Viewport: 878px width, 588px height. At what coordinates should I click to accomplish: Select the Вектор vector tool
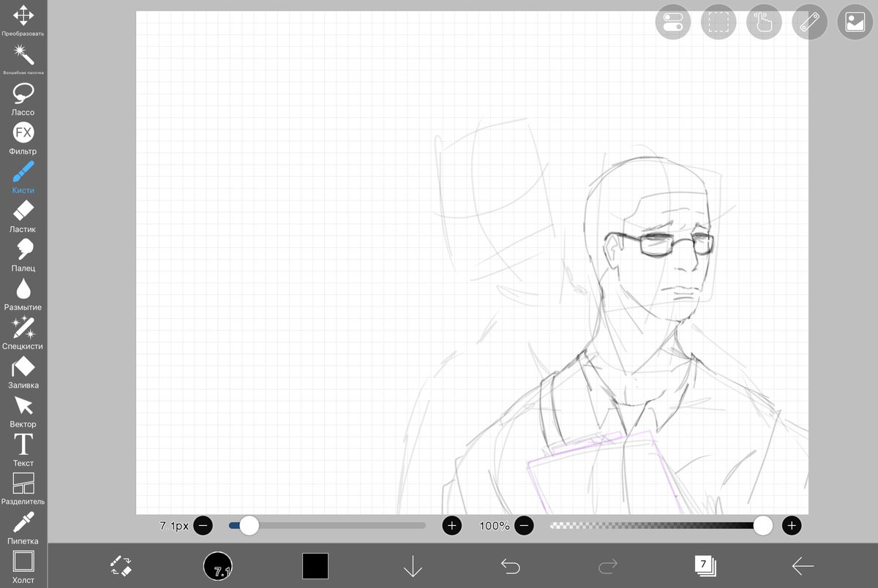coord(23,411)
